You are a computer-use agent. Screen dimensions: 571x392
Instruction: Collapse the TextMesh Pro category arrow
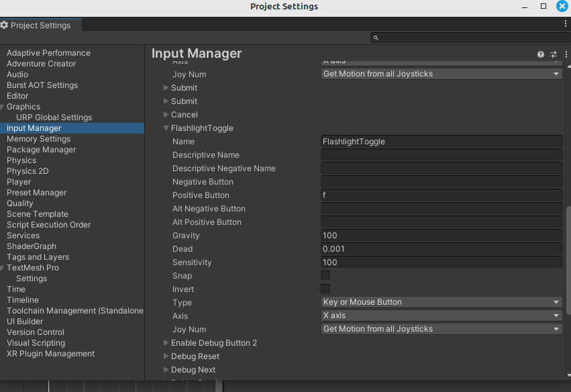pyautogui.click(x=2, y=268)
